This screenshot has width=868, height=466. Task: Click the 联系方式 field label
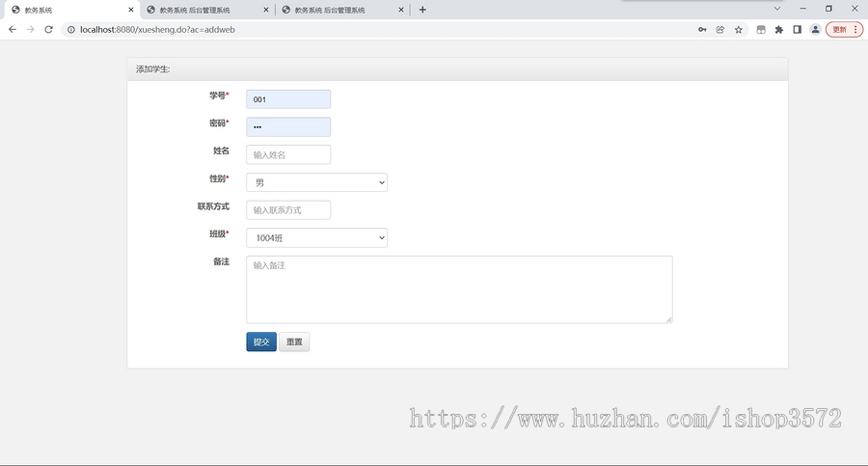[x=213, y=206]
